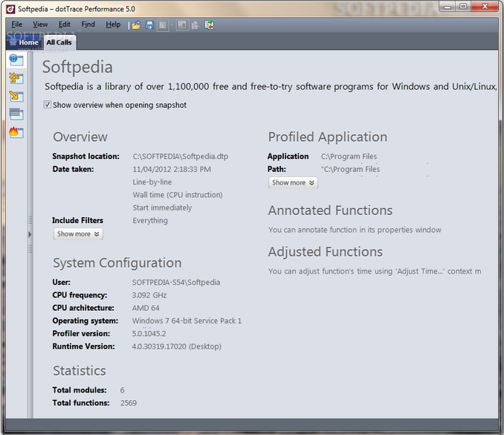The width and height of the screenshot is (504, 435).
Task: Open the Threads tree view sidebar icon
Action: (16, 78)
